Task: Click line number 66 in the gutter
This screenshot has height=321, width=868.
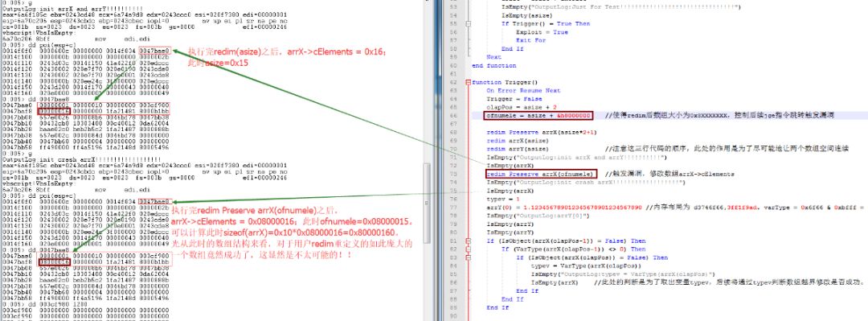Action: 452,115
